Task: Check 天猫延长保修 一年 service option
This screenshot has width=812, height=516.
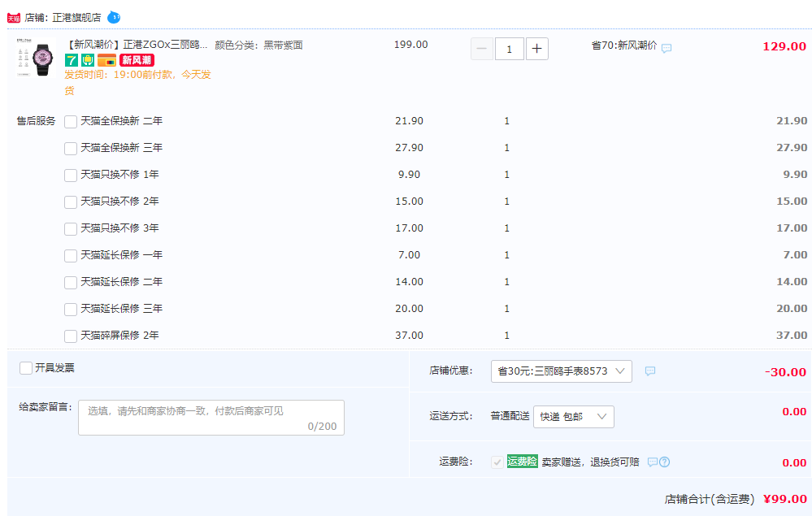Action: click(x=71, y=256)
